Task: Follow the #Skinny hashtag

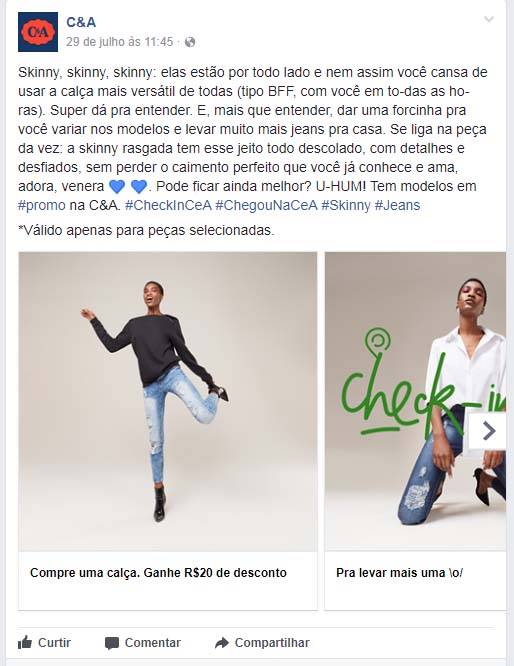Action: coord(346,206)
